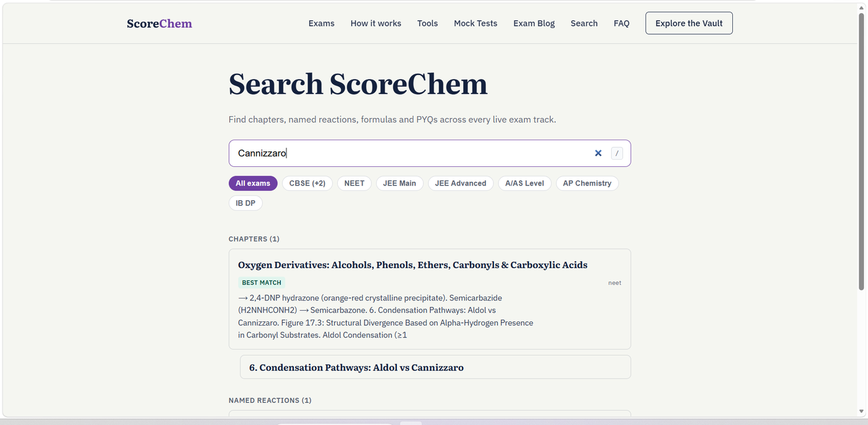
Task: Enable the IB DP filter chip
Action: [x=246, y=203]
